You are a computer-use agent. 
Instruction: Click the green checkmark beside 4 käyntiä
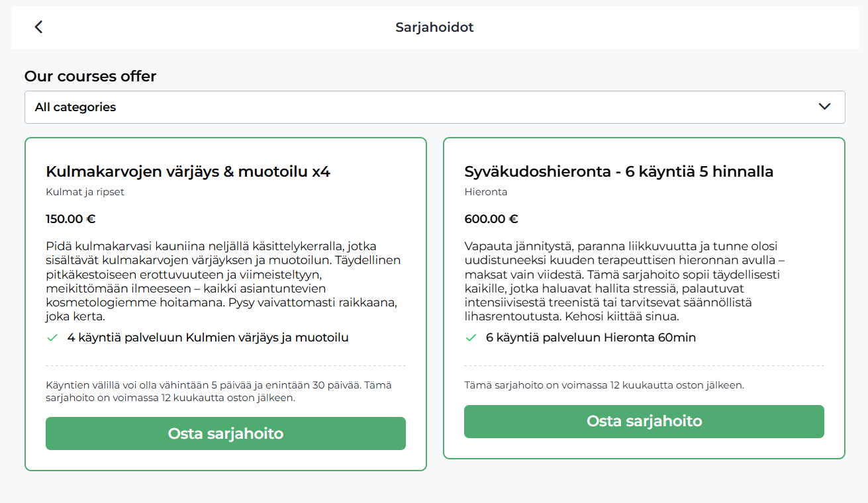click(52, 338)
